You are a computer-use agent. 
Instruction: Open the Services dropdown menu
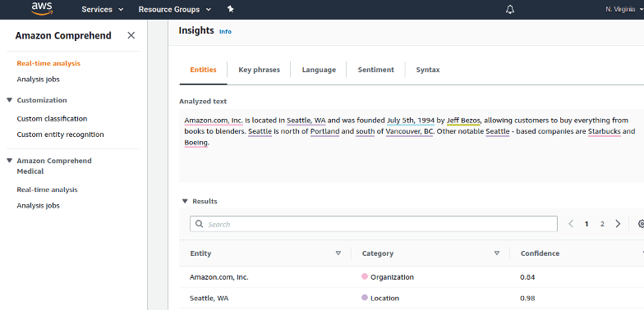pyautogui.click(x=102, y=9)
